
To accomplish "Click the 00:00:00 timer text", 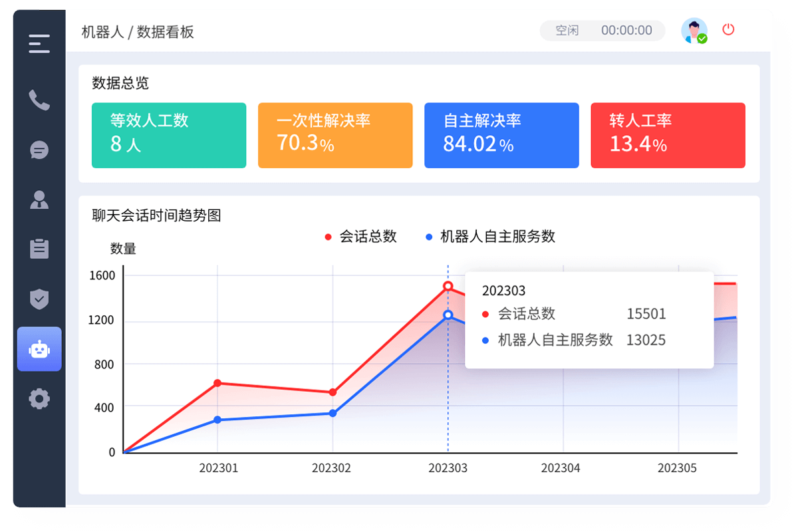I will (626, 31).
